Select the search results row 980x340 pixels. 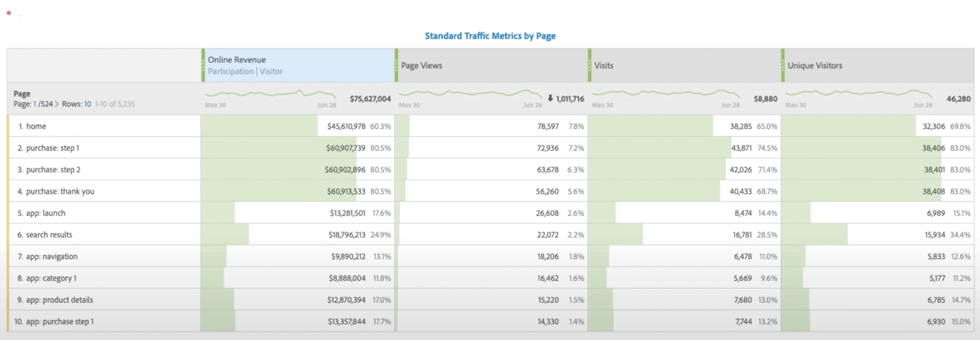click(49, 235)
